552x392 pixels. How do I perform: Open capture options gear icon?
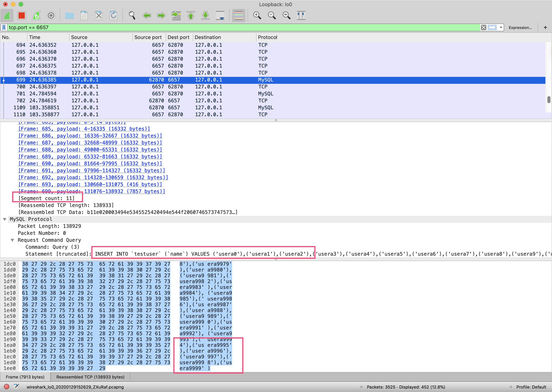(x=51, y=16)
